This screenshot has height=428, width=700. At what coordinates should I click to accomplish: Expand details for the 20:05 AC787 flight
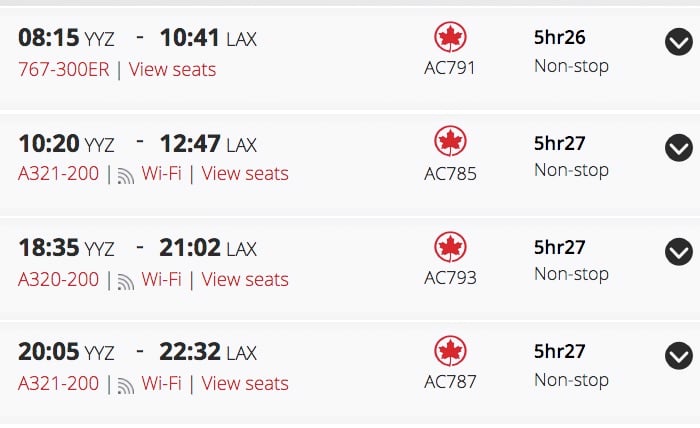coord(679,356)
